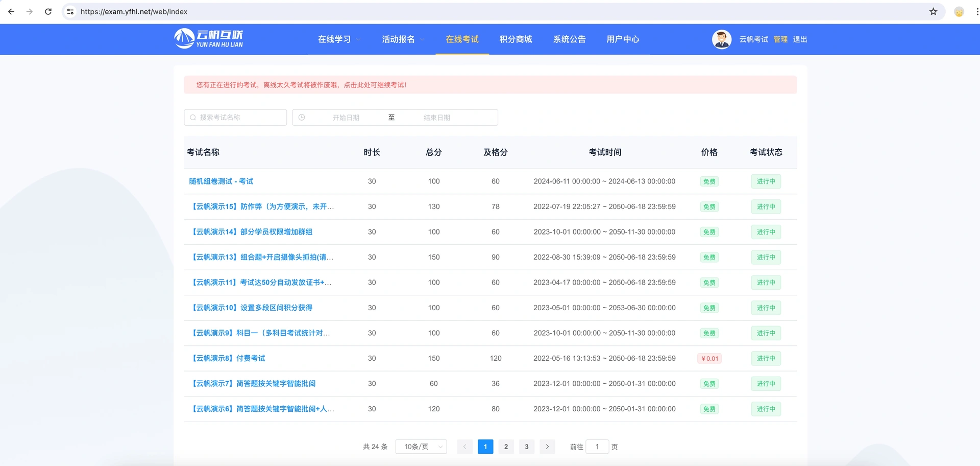The image size is (980, 466).
Task: Open exam 【云帆演示10】设置多段区间积分获得
Action: pos(251,308)
